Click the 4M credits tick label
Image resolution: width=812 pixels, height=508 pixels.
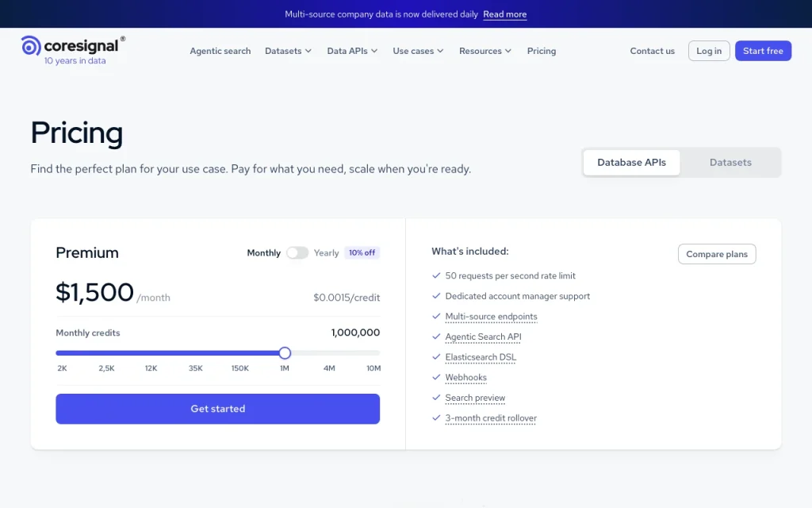point(329,368)
